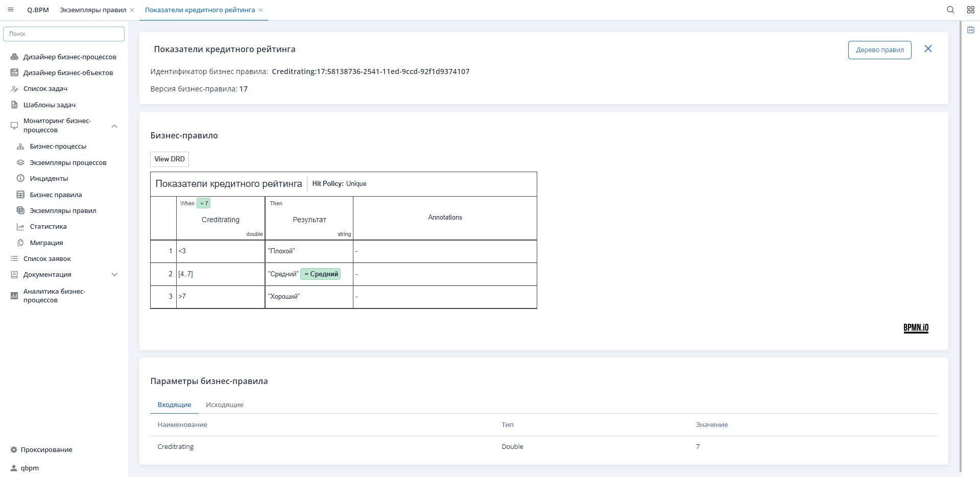
Task: Click the Annotations column header
Action: [445, 218]
